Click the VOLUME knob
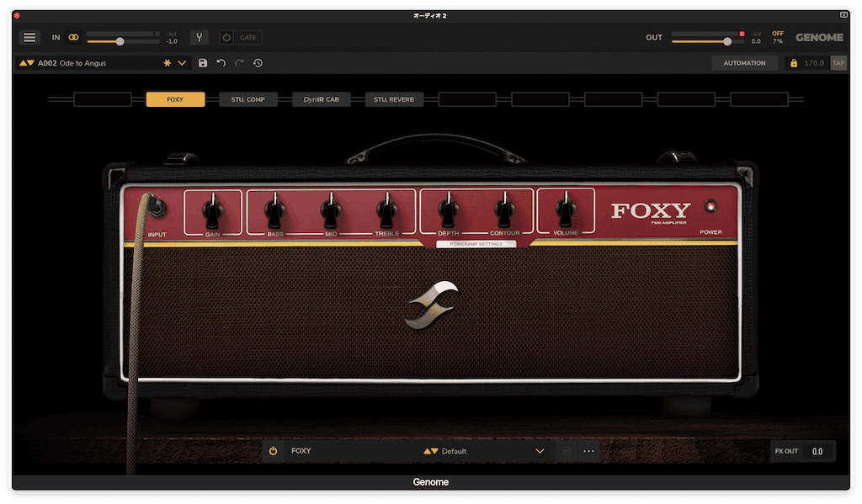The width and height of the screenshot is (862, 504). [565, 210]
